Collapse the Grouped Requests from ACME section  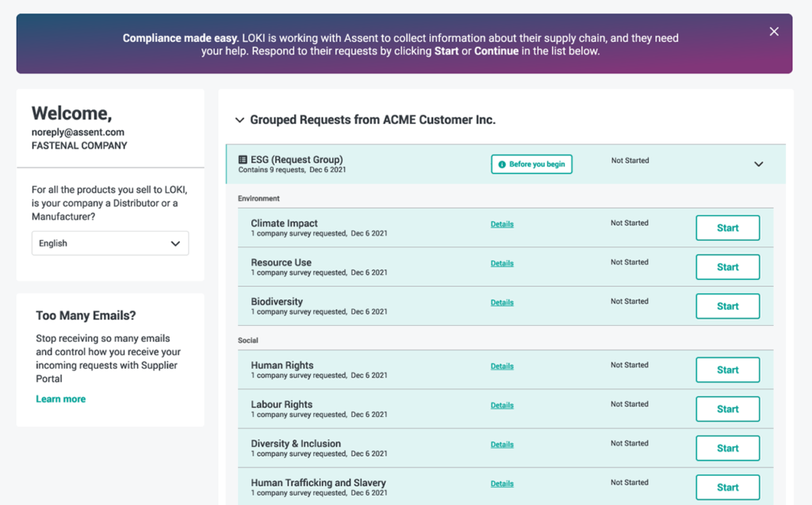coord(239,120)
